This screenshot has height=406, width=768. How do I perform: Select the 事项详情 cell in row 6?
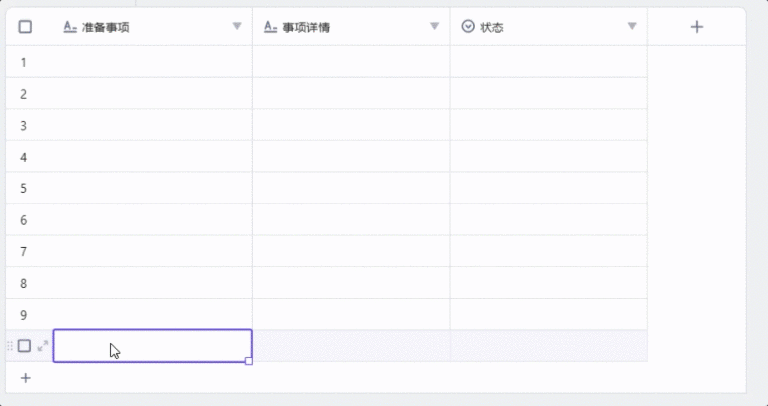click(351, 220)
